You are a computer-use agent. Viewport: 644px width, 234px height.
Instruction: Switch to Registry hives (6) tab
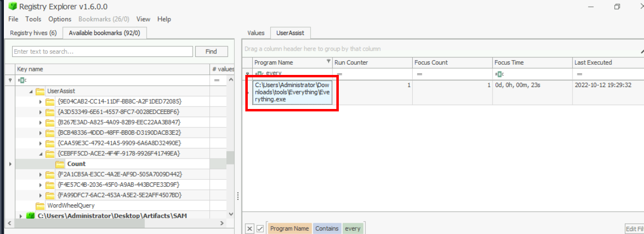34,33
